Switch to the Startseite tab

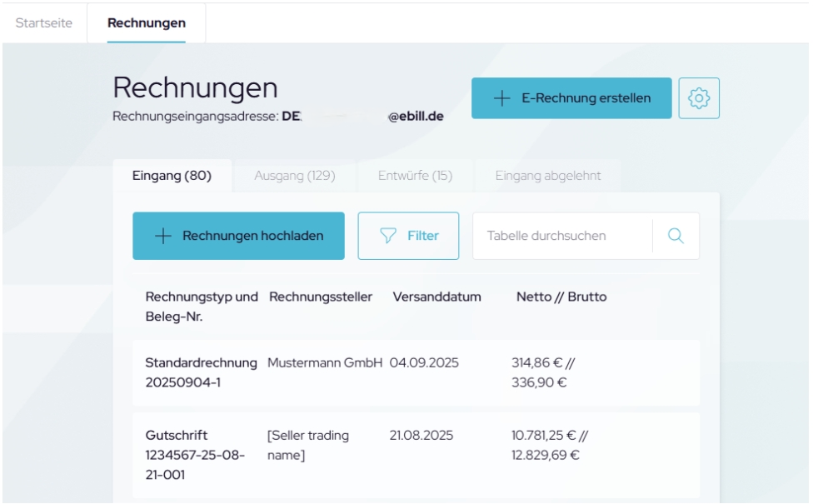[43, 22]
